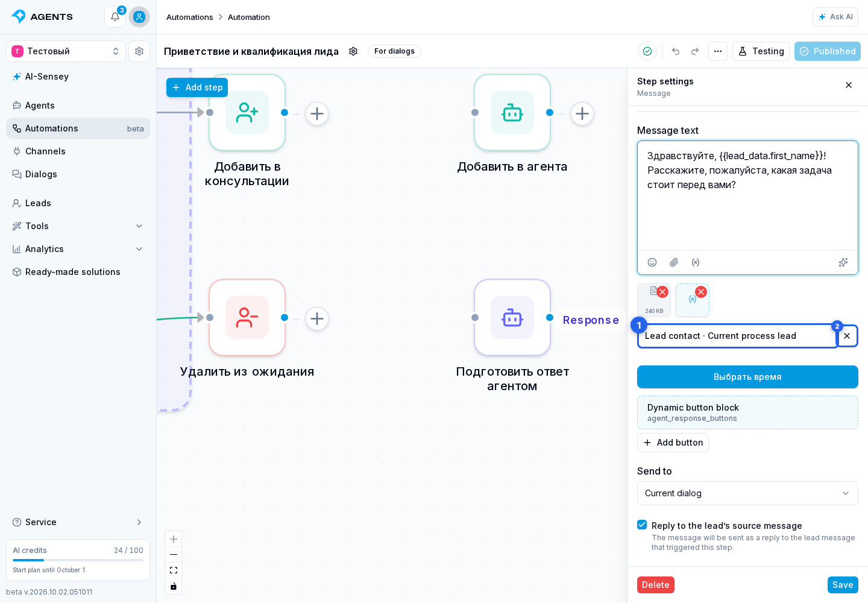Open the Send to dropdown
868x603 pixels.
(x=747, y=493)
